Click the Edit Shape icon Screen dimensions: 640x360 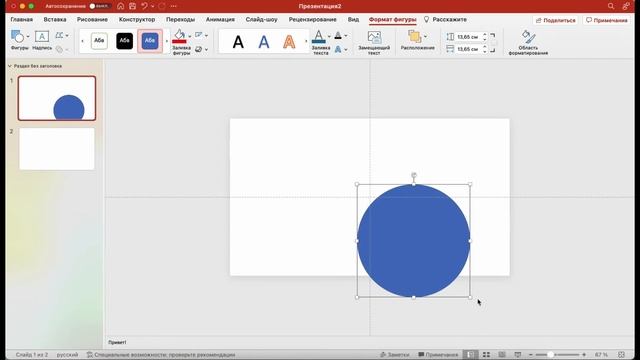60,36
